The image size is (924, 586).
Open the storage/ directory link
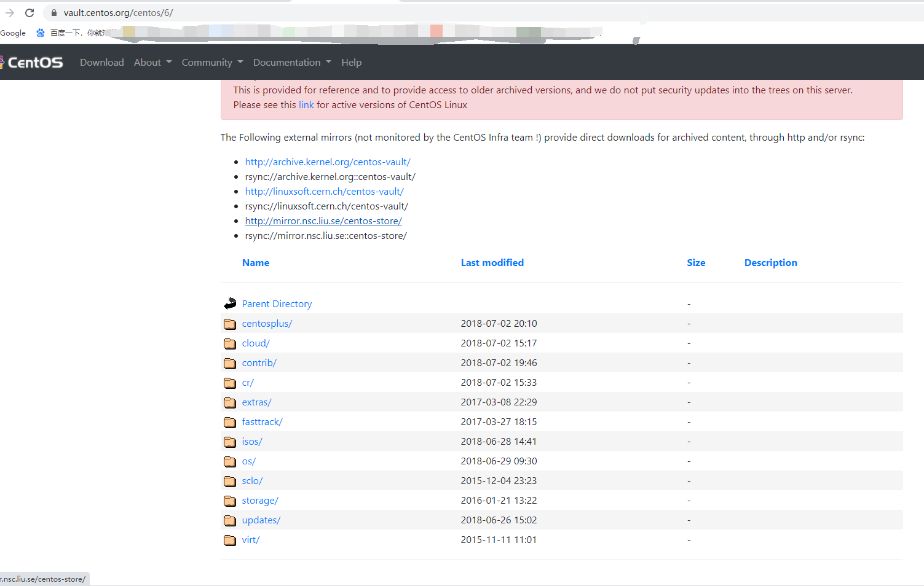(x=260, y=500)
